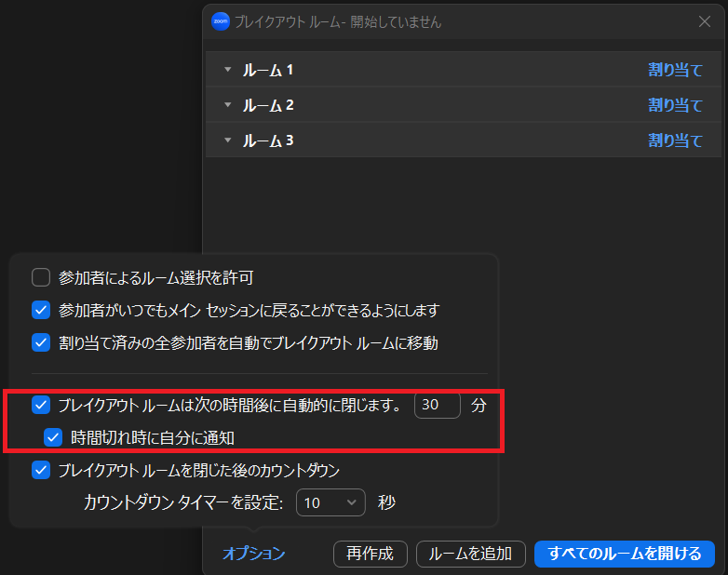728x575 pixels.
Task: Toggle countdown after closing rooms checkbox
Action: tap(41, 470)
